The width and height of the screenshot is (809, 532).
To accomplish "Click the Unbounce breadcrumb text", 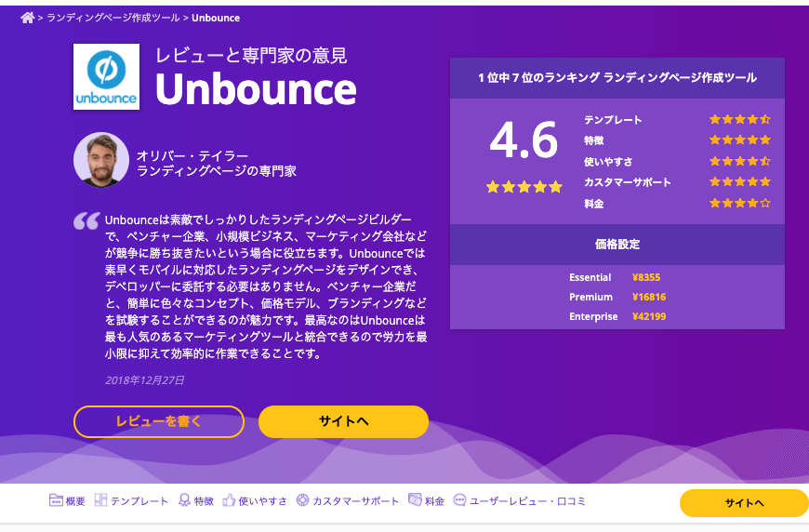I will [x=216, y=18].
